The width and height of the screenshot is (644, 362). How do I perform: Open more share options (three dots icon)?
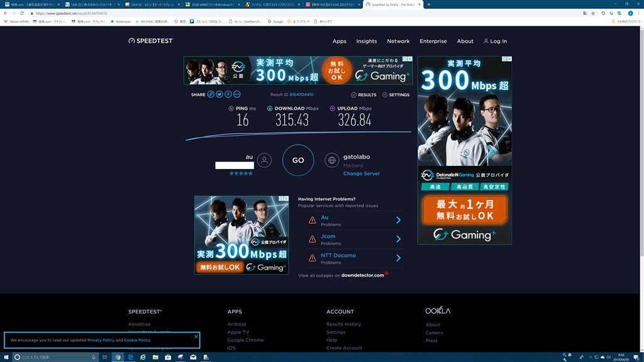click(237, 94)
